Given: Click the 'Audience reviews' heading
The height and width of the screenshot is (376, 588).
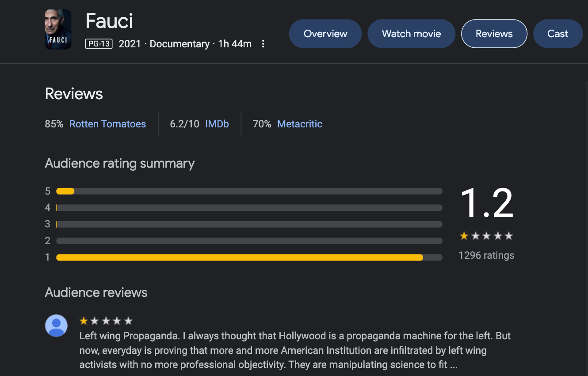Looking at the screenshot, I should pos(96,292).
